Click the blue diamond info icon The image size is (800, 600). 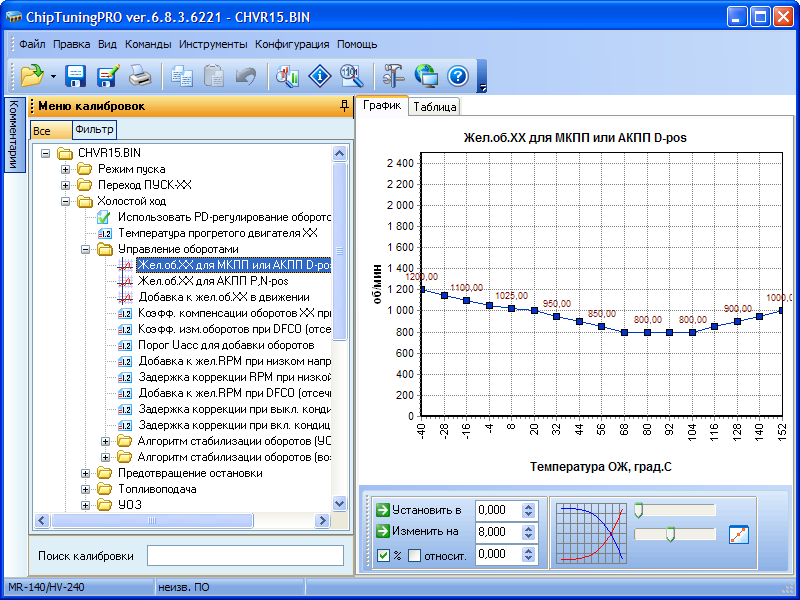[x=320, y=76]
